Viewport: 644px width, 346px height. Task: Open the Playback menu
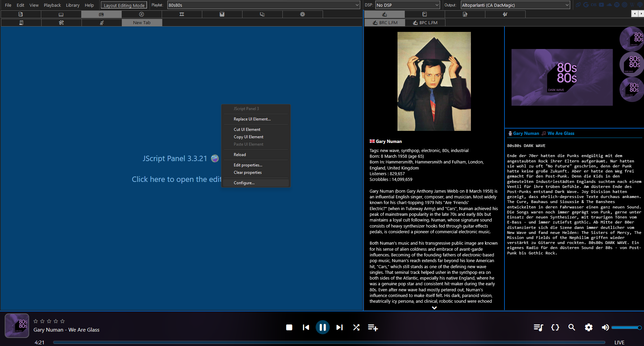coord(52,5)
